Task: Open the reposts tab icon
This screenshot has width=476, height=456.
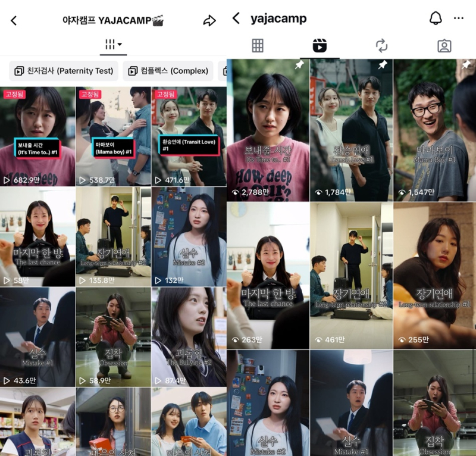Action: click(381, 46)
